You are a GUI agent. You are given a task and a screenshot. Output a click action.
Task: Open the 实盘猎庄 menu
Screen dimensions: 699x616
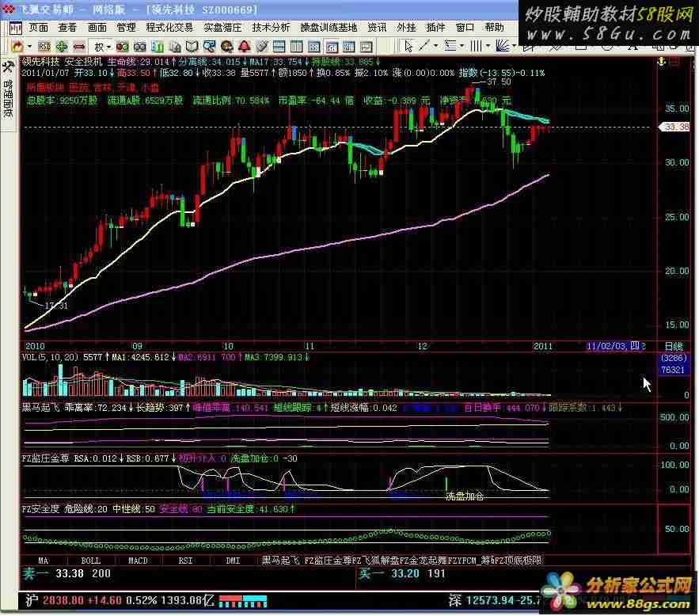tap(222, 28)
